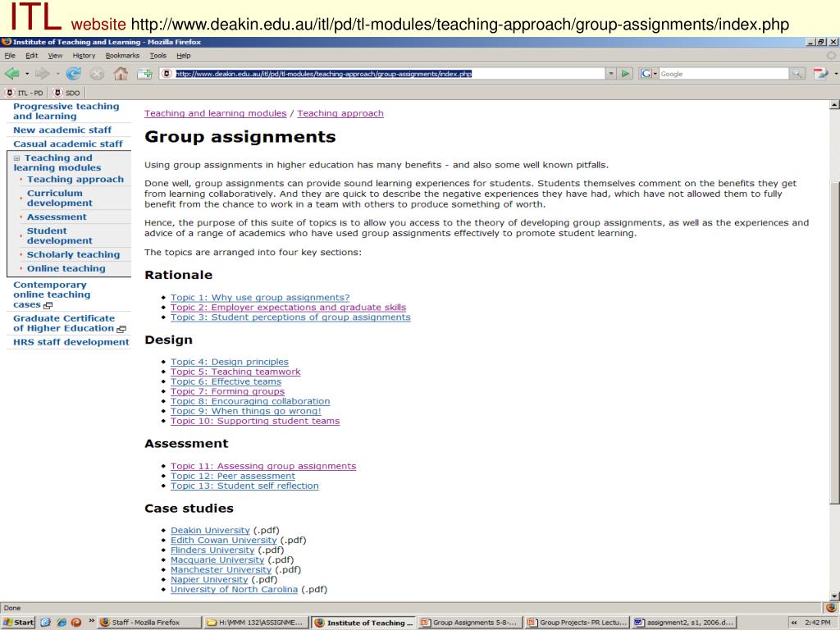Image resolution: width=840 pixels, height=630 pixels.
Task: Reload the page with the refresh icon
Action: (x=73, y=73)
